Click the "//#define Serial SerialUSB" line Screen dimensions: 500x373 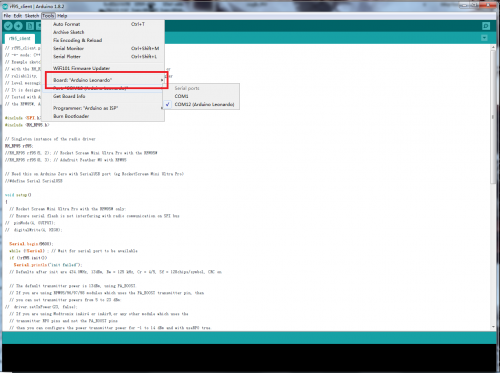tap(34, 181)
